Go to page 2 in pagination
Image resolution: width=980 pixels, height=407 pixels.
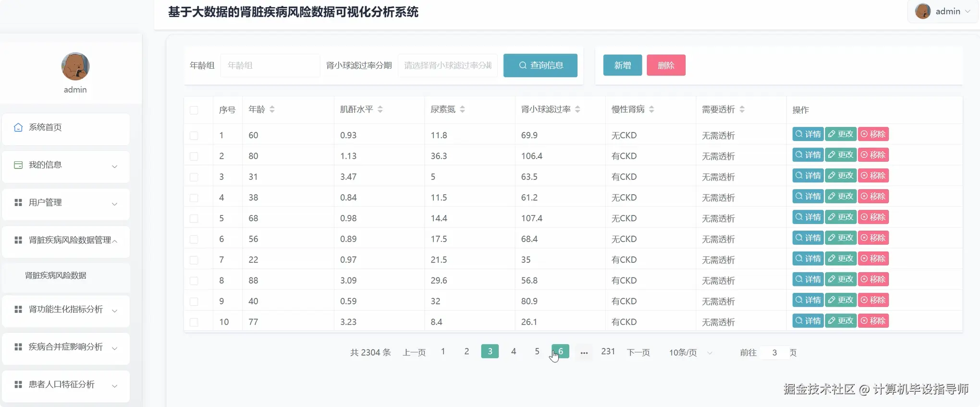point(466,351)
